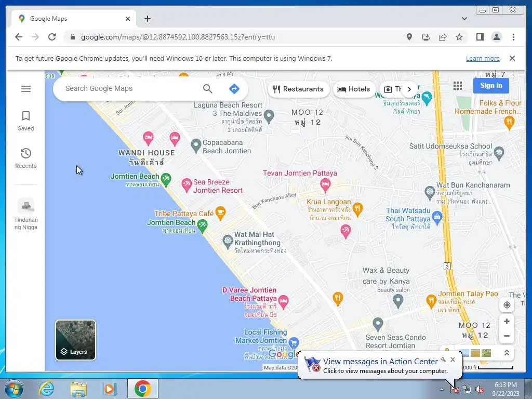
Task: Select the Tribe Pattaya Café pin
Action: coord(220,213)
